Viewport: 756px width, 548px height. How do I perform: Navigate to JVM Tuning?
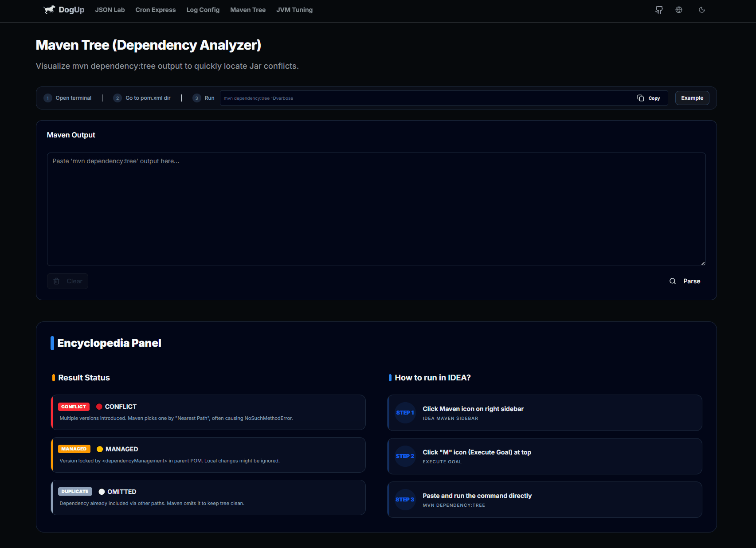[x=294, y=10]
